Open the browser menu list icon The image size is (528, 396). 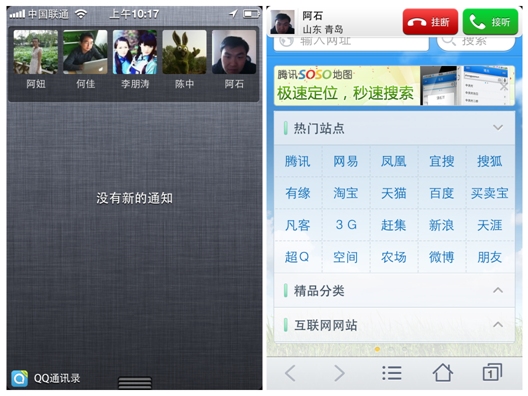392,373
